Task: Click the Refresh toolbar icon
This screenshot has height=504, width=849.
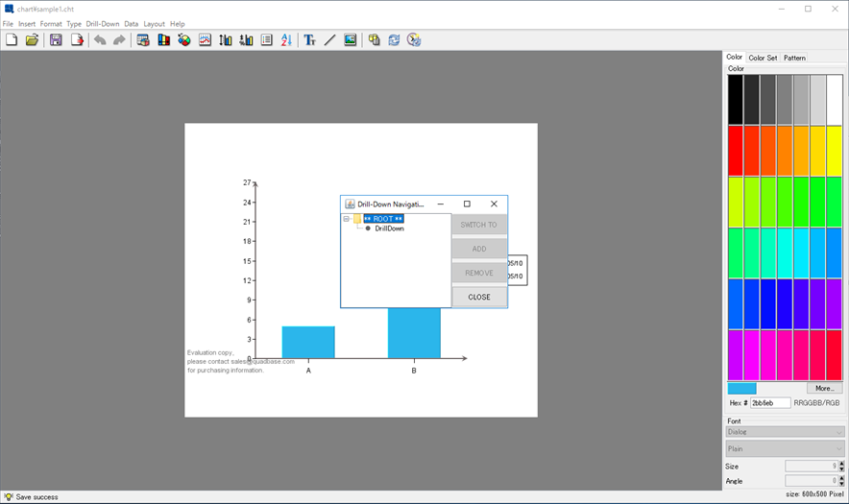Action: point(394,40)
